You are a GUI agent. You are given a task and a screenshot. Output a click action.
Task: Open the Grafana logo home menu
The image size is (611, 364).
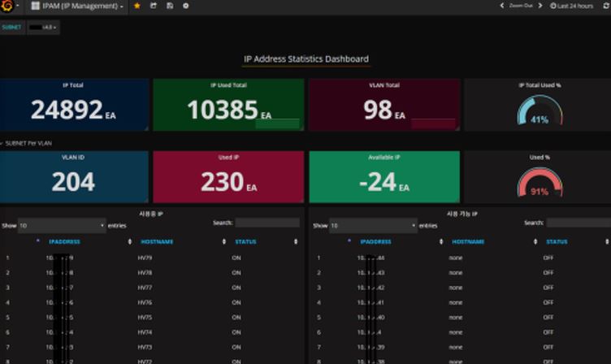(7, 6)
